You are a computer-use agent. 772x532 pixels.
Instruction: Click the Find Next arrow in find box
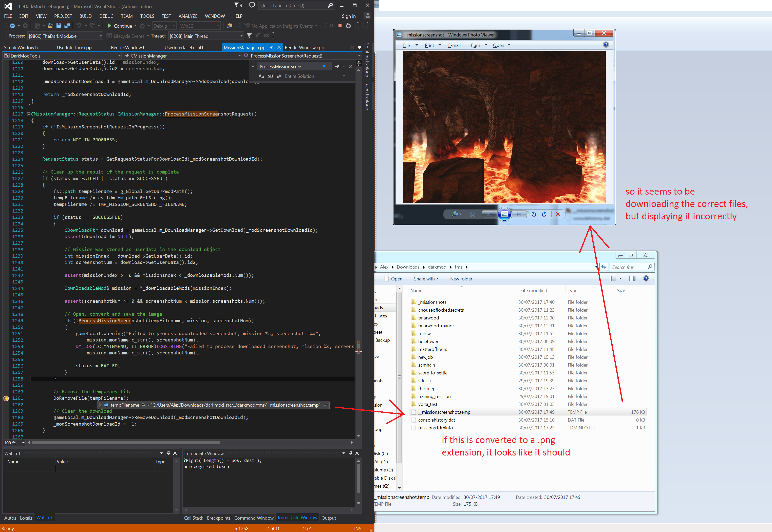[337, 66]
